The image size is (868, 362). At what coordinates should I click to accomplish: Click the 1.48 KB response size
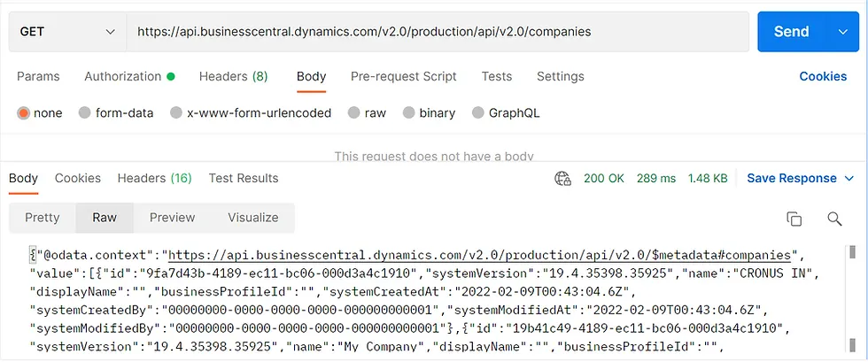708,178
